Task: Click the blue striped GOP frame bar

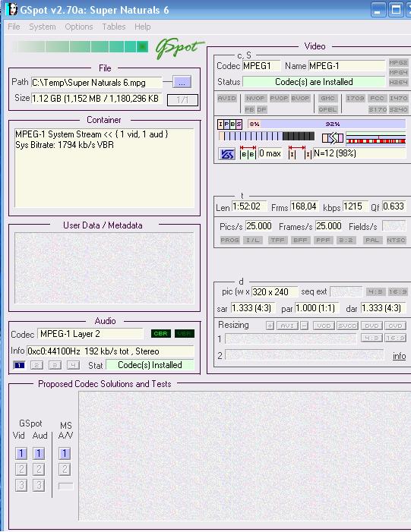Action: pyautogui.click(x=267, y=137)
